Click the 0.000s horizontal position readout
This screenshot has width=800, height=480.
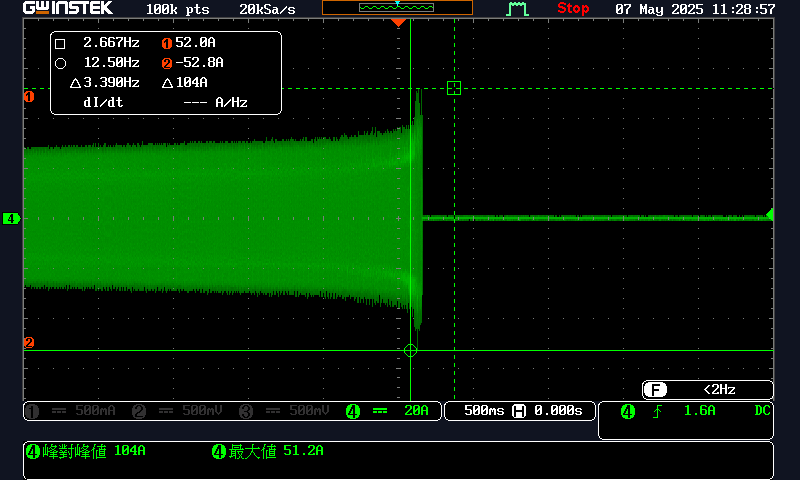(x=558, y=410)
